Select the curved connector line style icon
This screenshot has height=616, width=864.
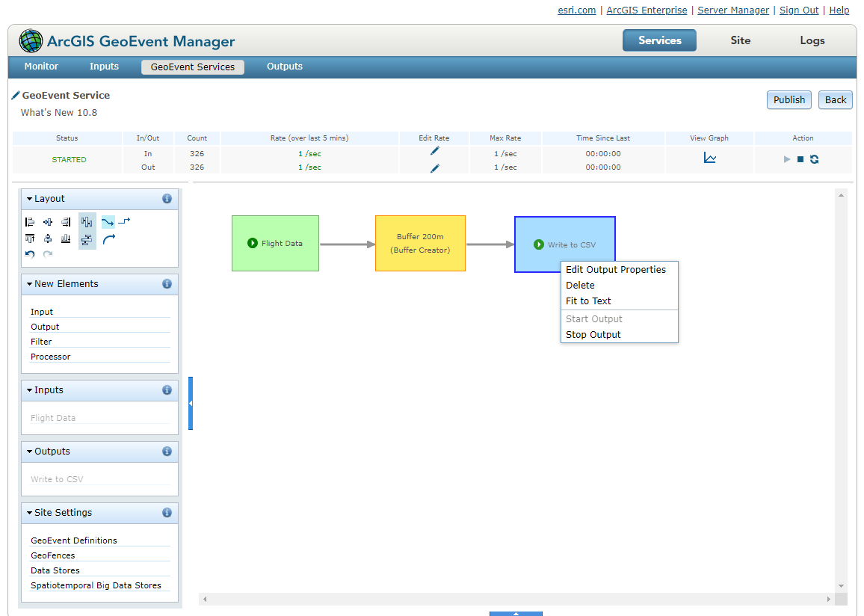109,240
